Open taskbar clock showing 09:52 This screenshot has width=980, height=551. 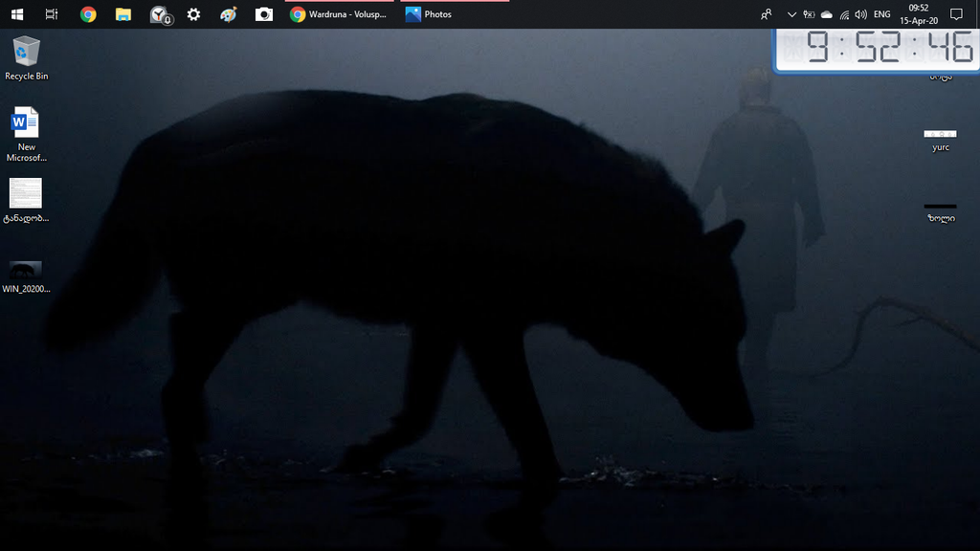tap(919, 13)
